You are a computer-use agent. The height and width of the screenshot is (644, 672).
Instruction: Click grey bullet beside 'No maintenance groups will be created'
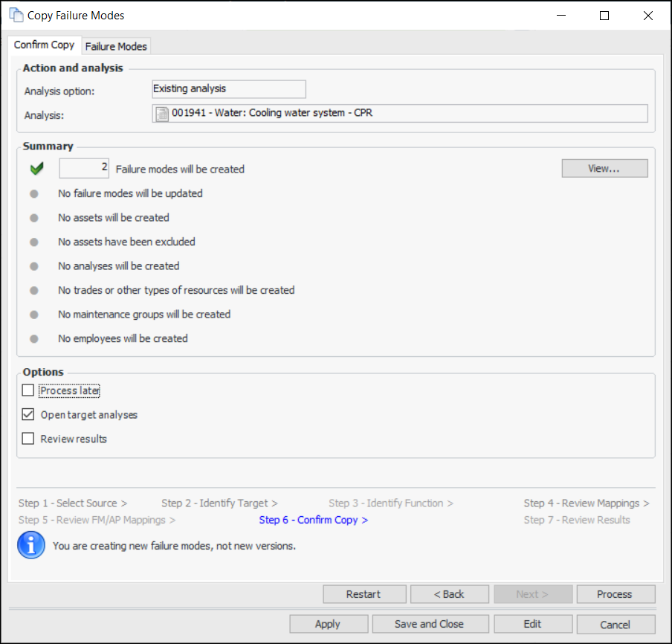(x=34, y=315)
